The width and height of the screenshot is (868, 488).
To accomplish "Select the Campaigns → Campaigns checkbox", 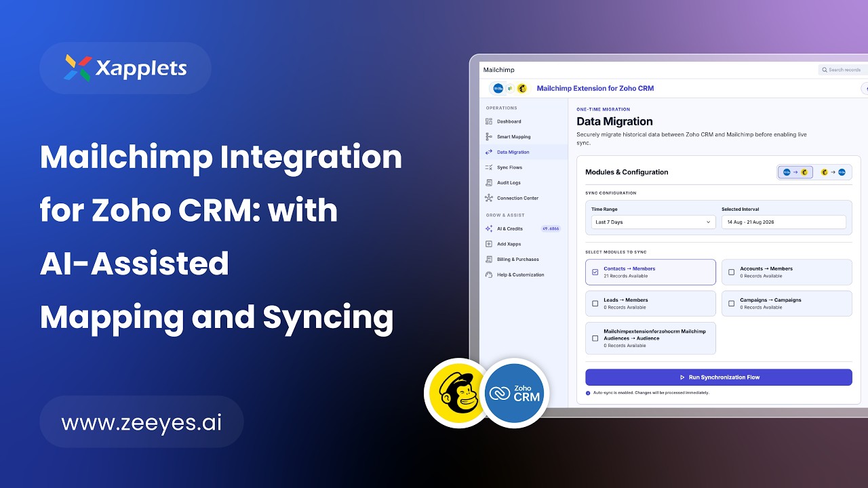I will (x=731, y=304).
